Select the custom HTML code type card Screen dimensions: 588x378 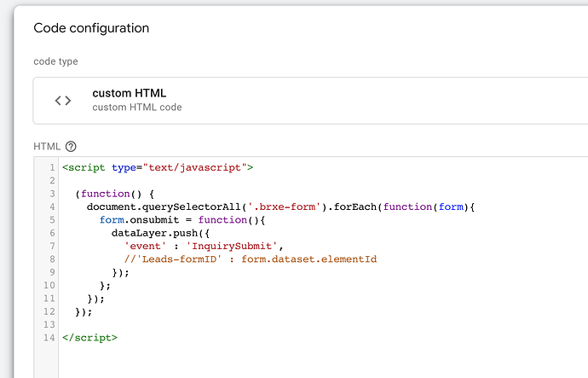point(310,101)
